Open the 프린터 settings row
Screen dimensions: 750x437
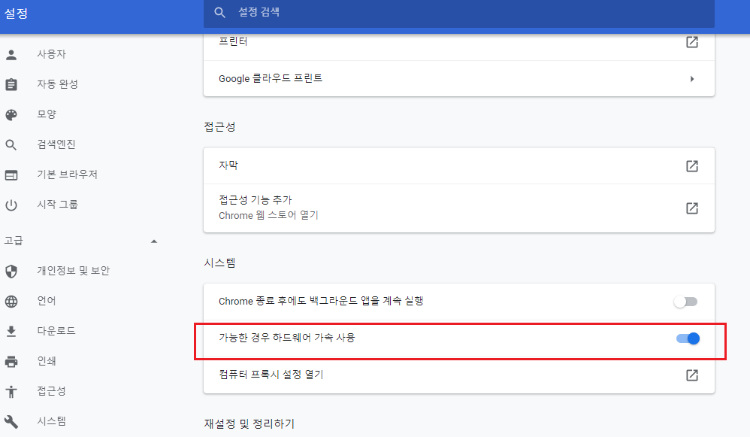691,42
